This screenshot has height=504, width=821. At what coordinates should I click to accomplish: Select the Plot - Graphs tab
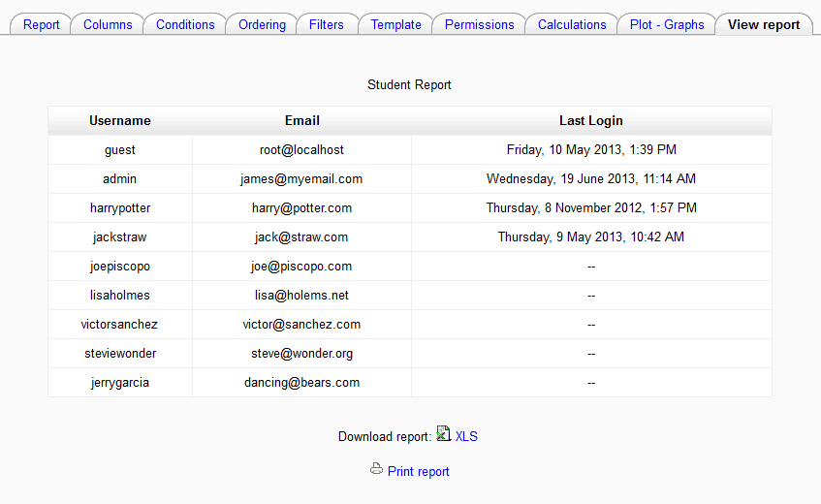tap(667, 24)
